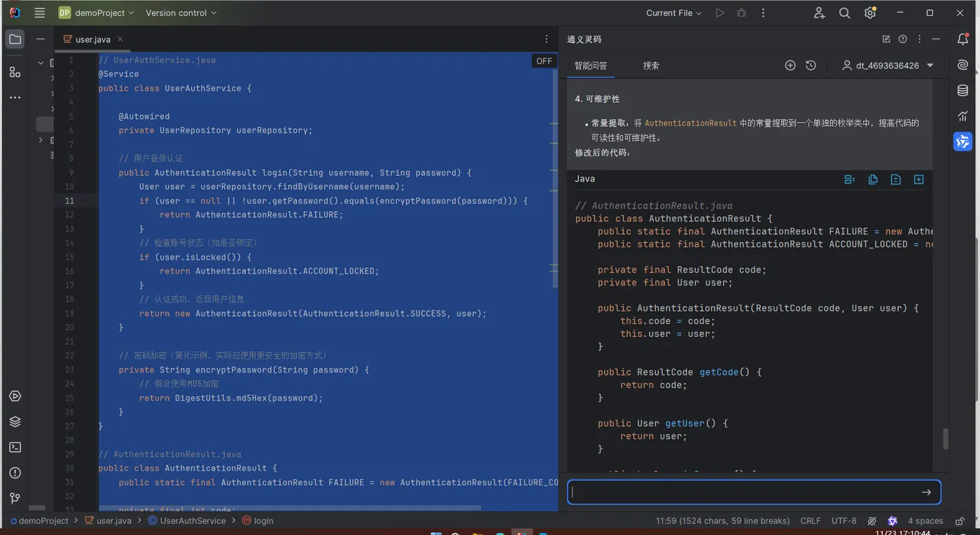The width and height of the screenshot is (980, 535).
Task: Click the getCode method name in the snippet
Action: [719, 372]
